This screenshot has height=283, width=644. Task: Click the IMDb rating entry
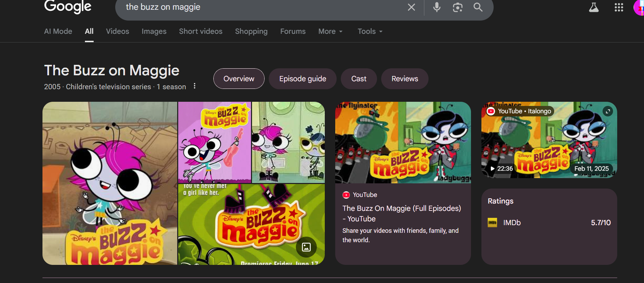[x=512, y=223]
